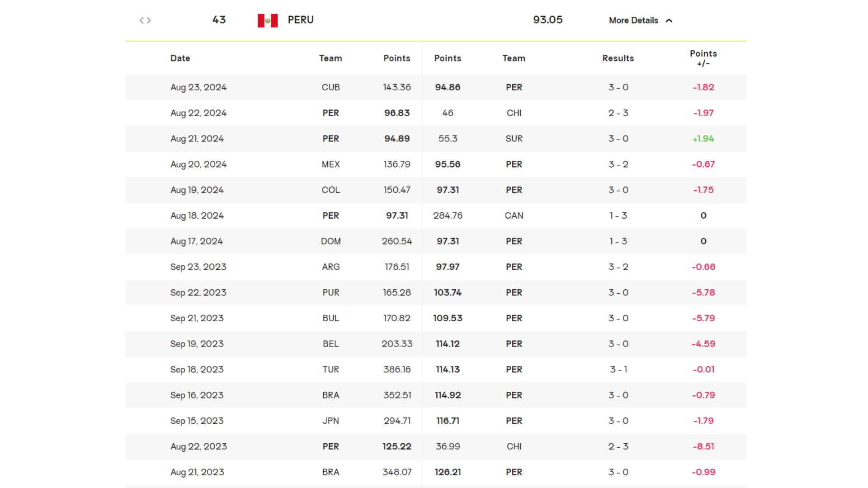868x488 pixels.
Task: Select the Sep 15, 2023 date cell
Action: tap(197, 422)
